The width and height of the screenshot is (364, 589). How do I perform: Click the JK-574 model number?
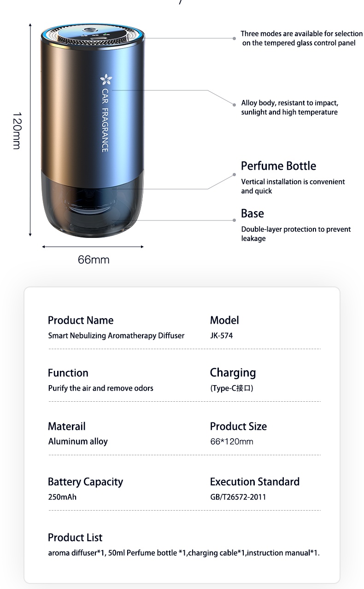coord(222,336)
